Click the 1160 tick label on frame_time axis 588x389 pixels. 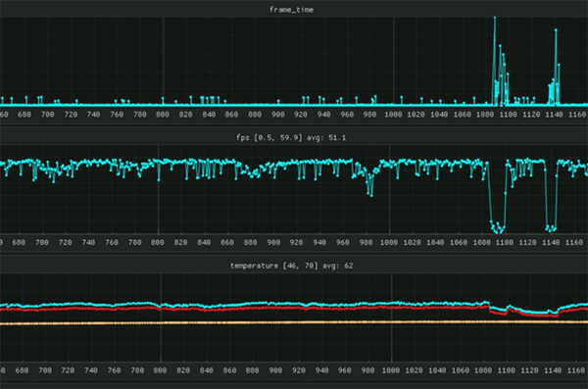(x=577, y=115)
